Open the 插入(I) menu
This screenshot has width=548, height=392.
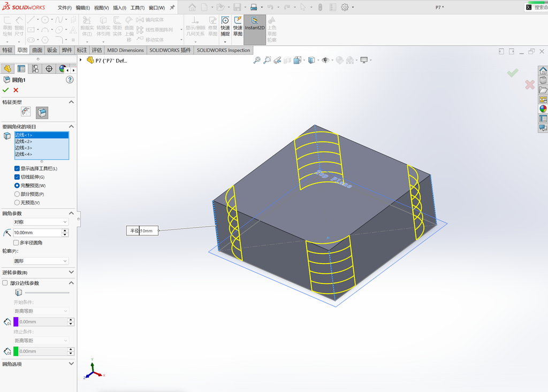click(x=119, y=7)
